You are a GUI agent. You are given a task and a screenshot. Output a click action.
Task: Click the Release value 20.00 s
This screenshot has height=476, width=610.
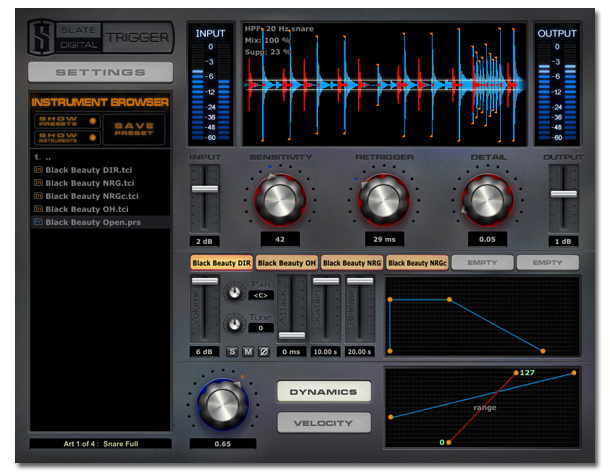pyautogui.click(x=359, y=352)
